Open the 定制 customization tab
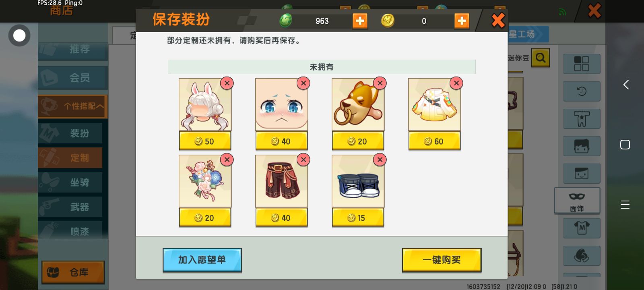This screenshot has height=290, width=644. (70, 157)
